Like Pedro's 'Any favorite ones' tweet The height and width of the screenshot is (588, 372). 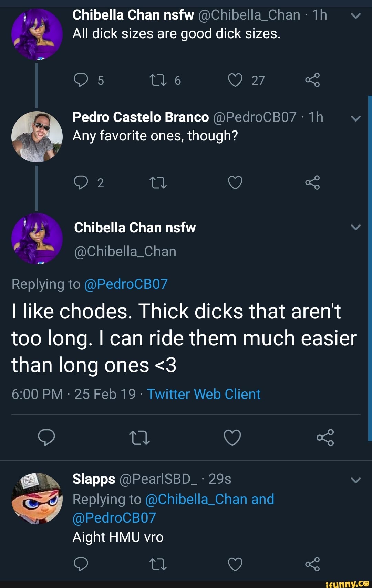point(235,182)
